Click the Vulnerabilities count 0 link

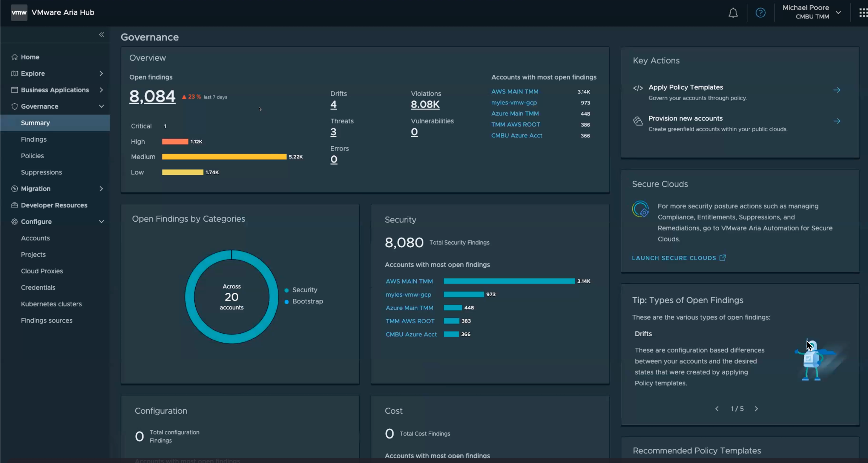(x=414, y=132)
